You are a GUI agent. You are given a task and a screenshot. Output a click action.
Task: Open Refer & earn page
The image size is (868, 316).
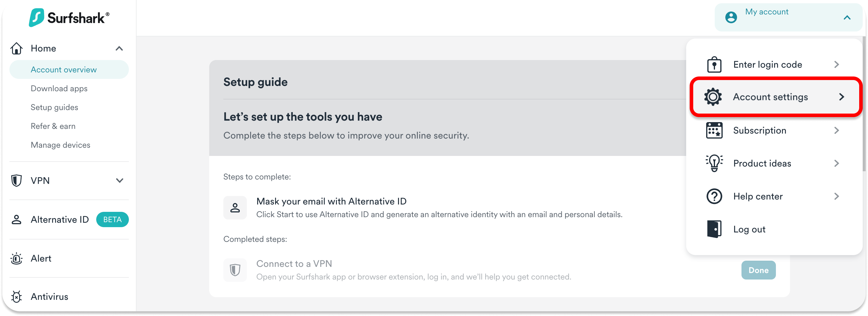point(53,126)
